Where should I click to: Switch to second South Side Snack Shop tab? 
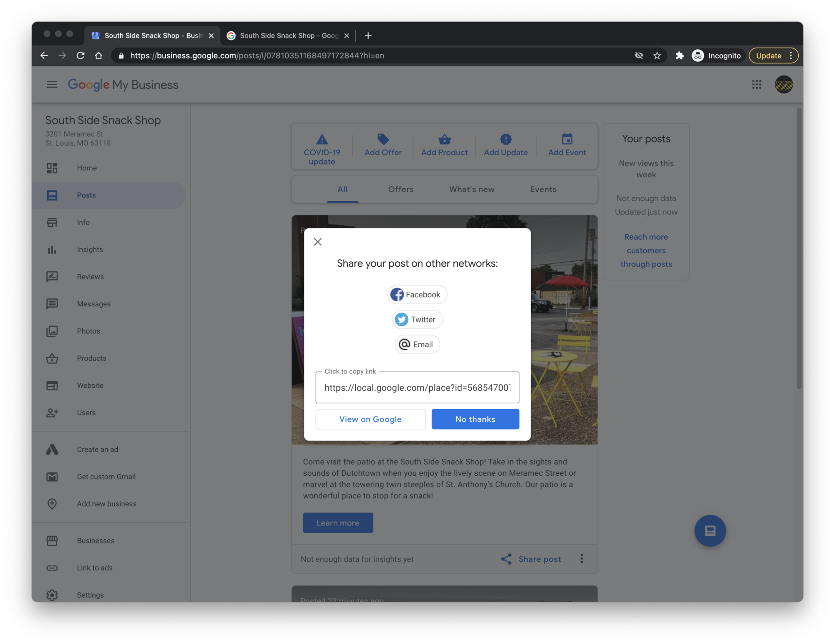point(288,36)
